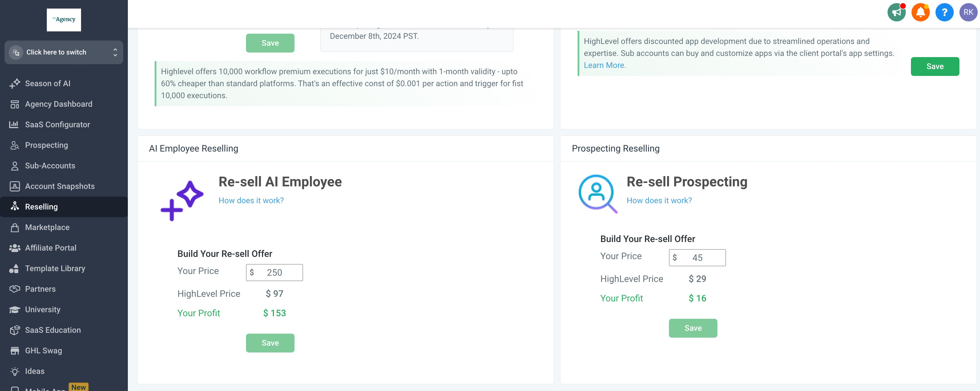Open the Learn More link

tap(605, 65)
